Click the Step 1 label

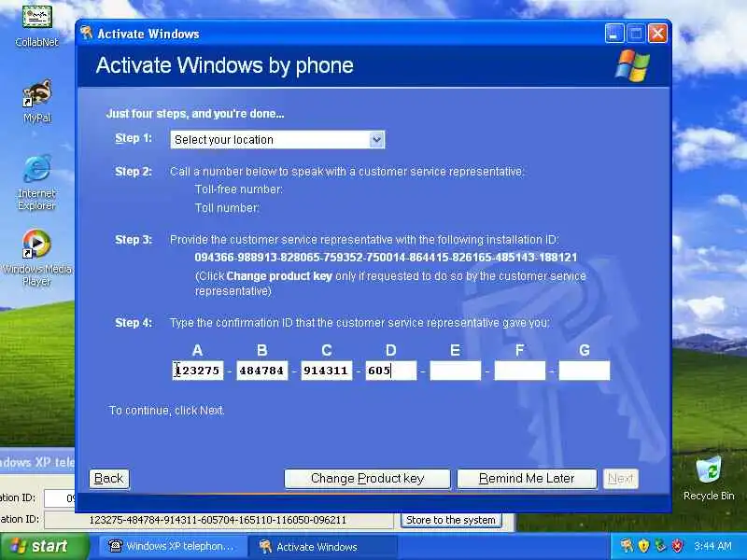[x=134, y=138]
